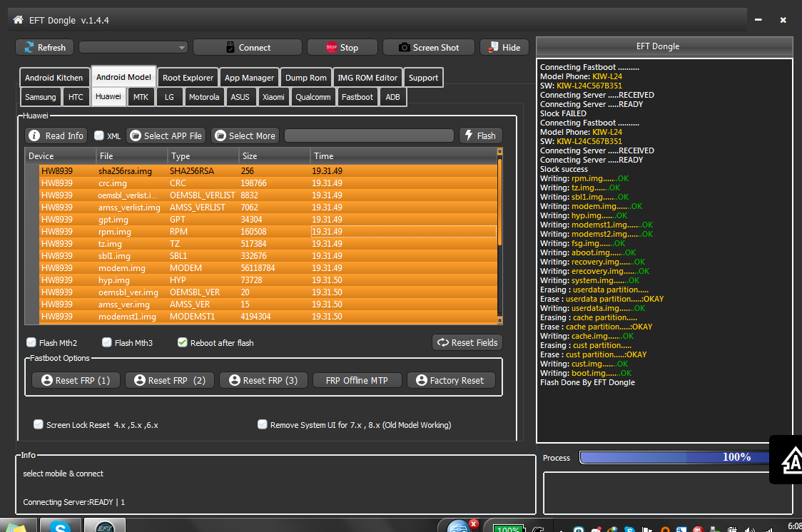
Task: Click the Reset Fields button
Action: pyautogui.click(x=467, y=342)
